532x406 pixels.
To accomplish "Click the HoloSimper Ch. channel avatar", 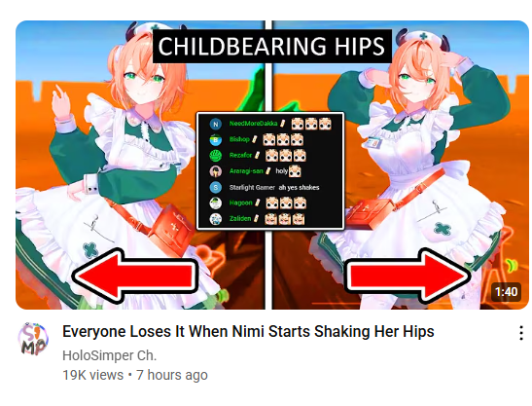I will coord(33,339).
